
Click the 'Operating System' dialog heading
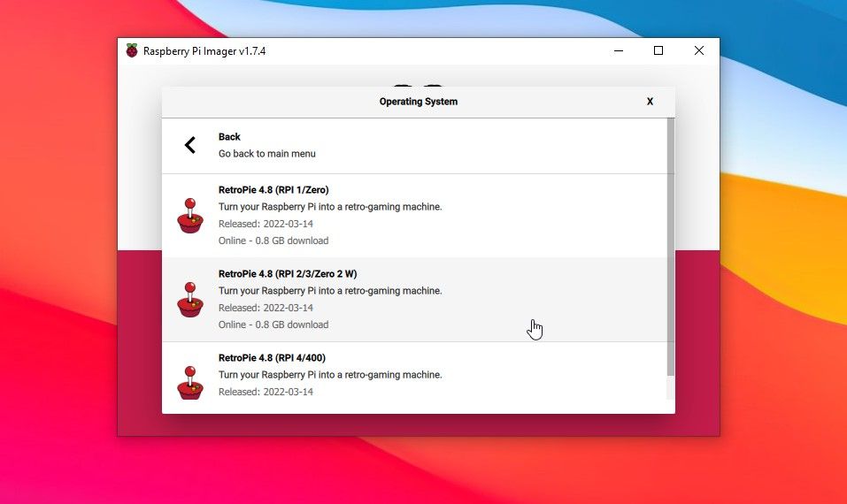[418, 102]
